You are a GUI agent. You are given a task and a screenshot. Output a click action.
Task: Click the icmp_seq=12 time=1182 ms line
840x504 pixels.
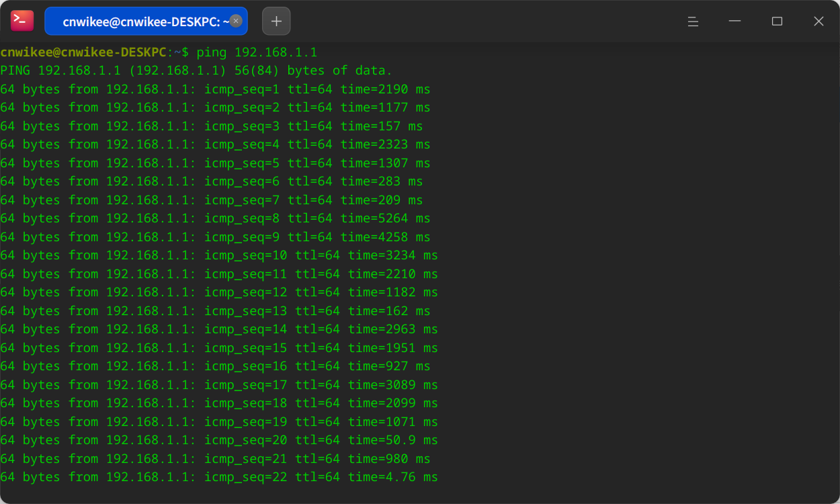219,292
